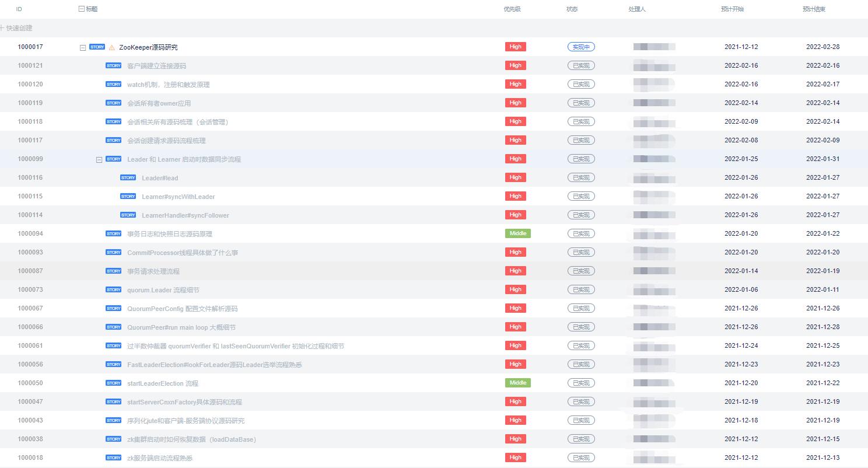Open the startLeaderElection 流程 story
Screen dimensions: 868x468
click(x=163, y=383)
